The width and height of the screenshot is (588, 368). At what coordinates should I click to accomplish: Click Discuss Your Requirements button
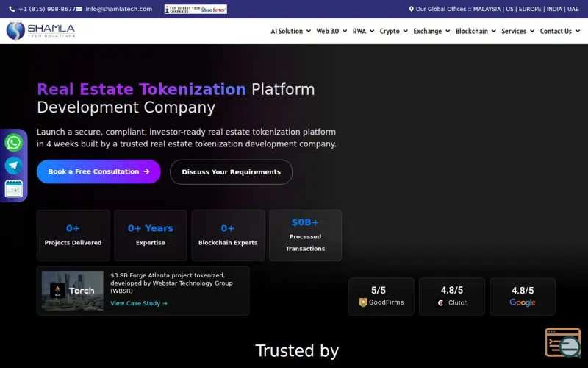click(x=231, y=172)
